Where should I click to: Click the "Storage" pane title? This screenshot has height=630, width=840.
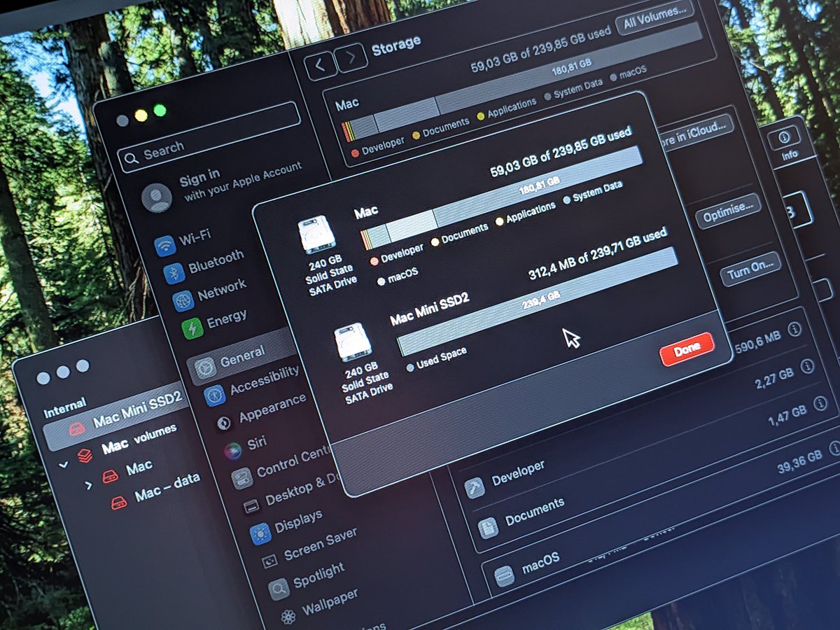pos(396,47)
